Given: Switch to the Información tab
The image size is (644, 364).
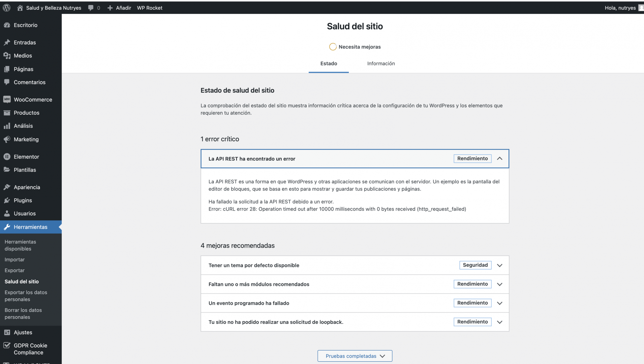Looking at the screenshot, I should [x=381, y=63].
